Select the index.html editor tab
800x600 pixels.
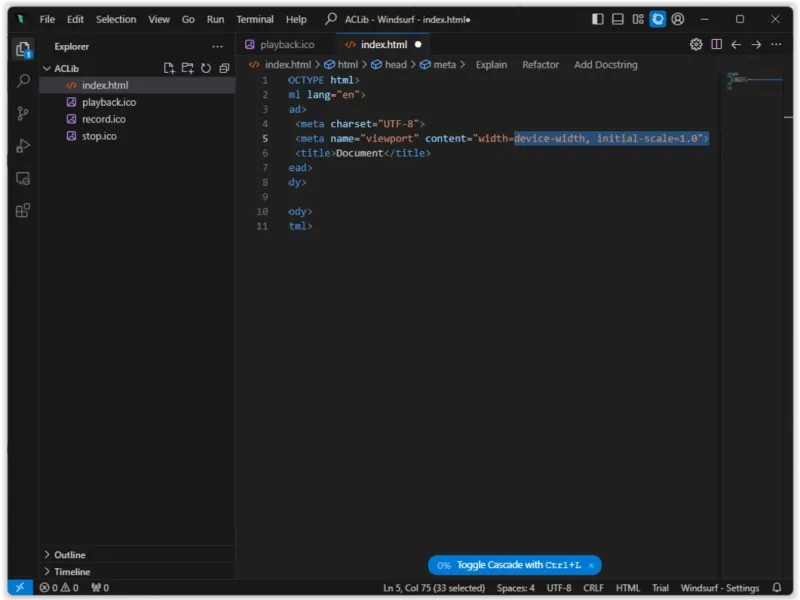pyautogui.click(x=383, y=45)
